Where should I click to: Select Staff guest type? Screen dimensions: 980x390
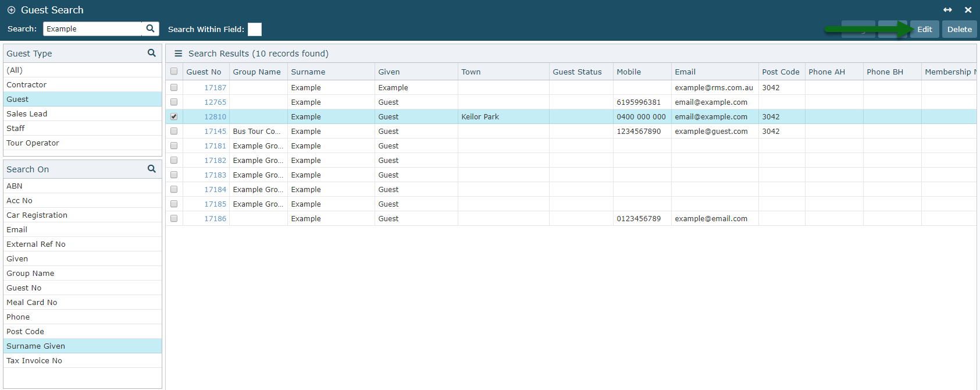tap(83, 128)
